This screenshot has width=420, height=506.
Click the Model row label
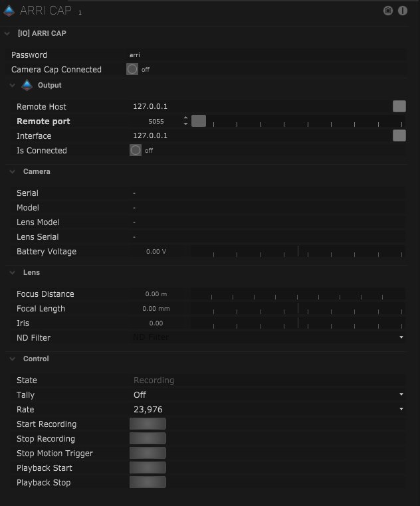click(x=28, y=207)
